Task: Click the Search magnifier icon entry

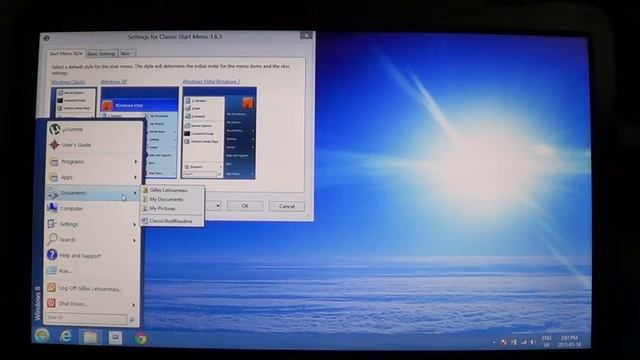Action: (52, 239)
